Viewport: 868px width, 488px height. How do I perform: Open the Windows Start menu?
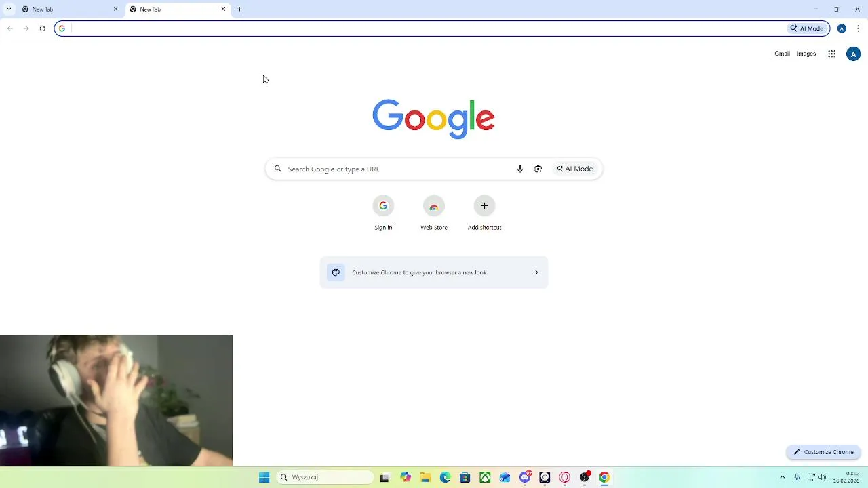point(264,477)
